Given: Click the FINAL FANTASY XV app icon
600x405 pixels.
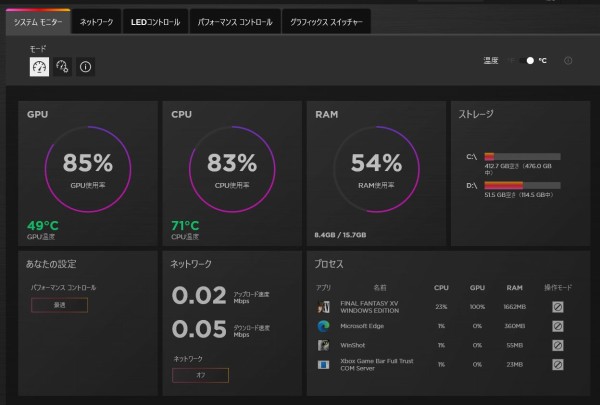Looking at the screenshot, I should point(323,307).
